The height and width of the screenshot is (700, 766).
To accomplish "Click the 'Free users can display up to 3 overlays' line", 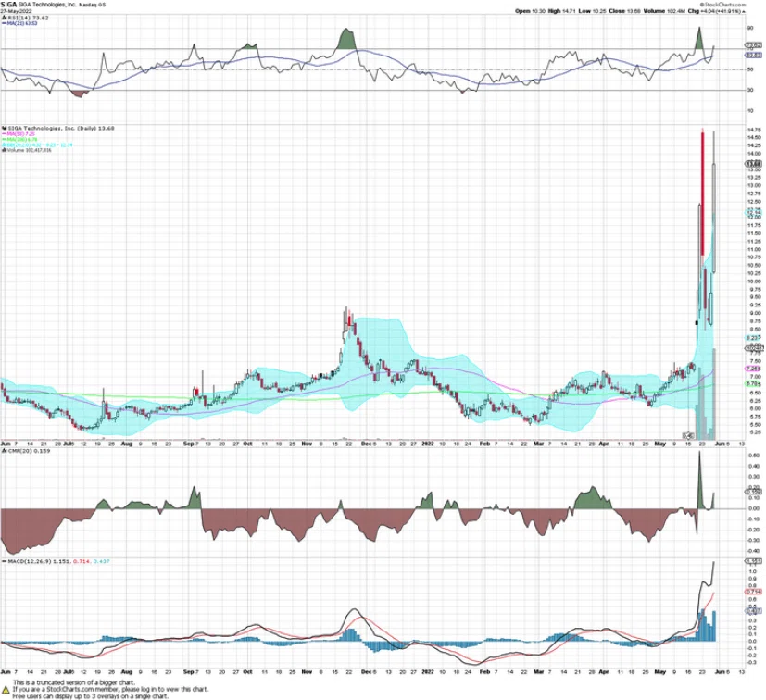I will pyautogui.click(x=91, y=695).
